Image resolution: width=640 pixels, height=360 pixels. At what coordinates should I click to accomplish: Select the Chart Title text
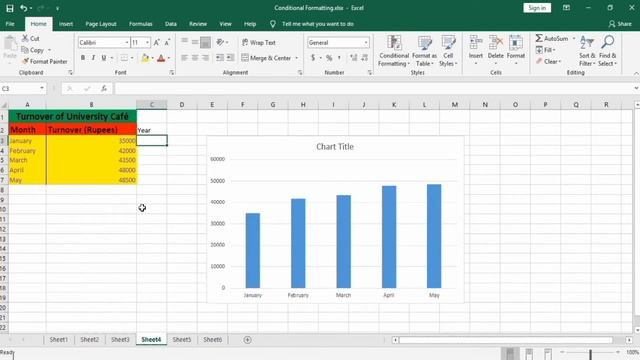click(335, 147)
